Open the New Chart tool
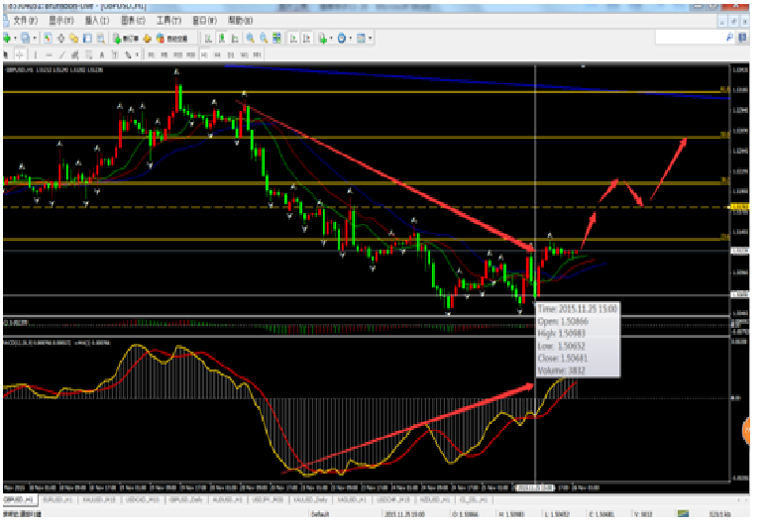Viewport: 766px width, 532px height. pos(7,39)
